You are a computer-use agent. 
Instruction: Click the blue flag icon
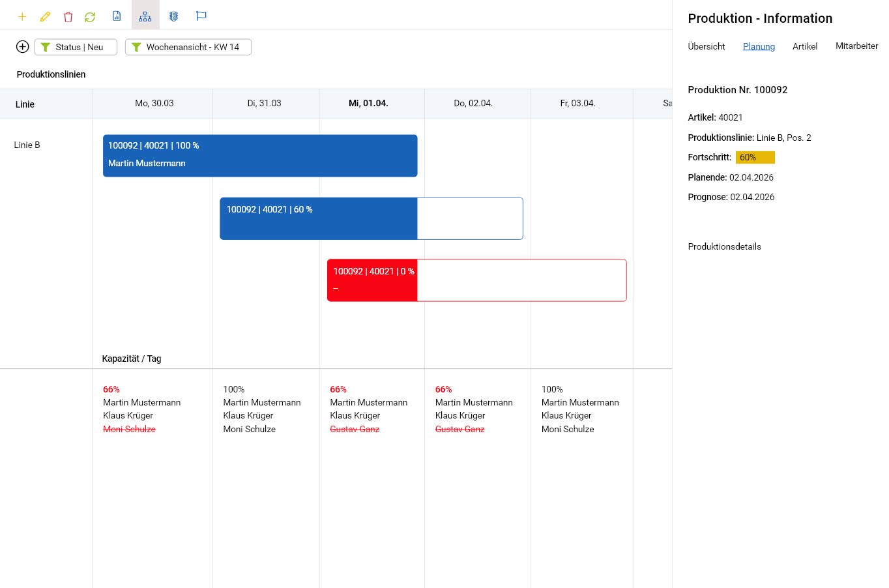pyautogui.click(x=201, y=16)
